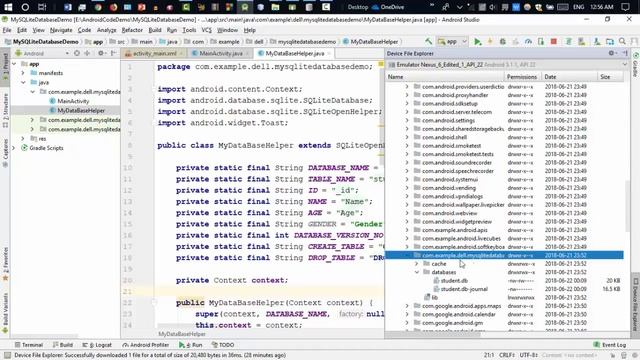The height and width of the screenshot is (360, 640).
Task: Collapse the app module node
Action: point(14,64)
